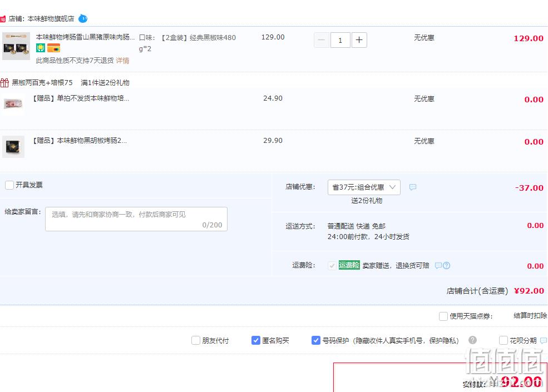Click the -37.00 discount amount
This screenshot has height=392, width=548.
click(529, 187)
